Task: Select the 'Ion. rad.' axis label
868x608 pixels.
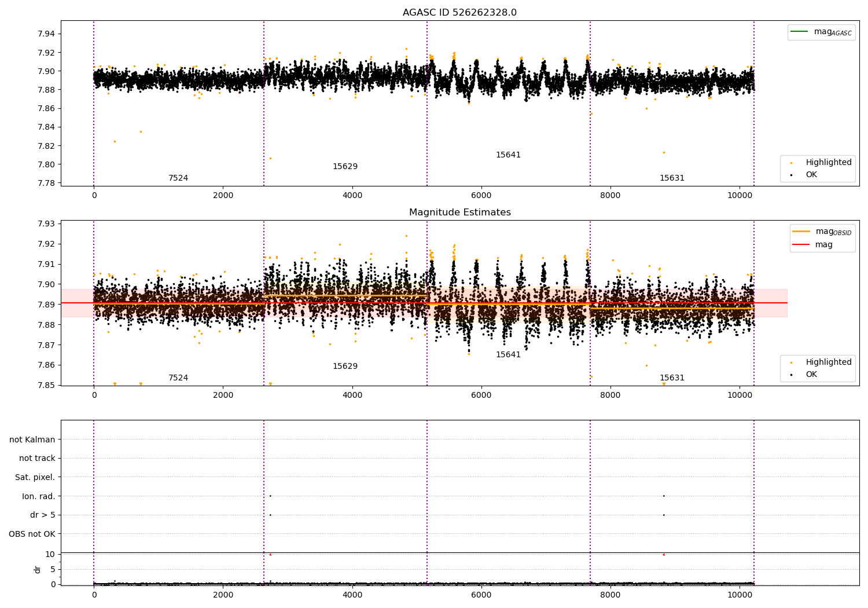Action: point(39,496)
